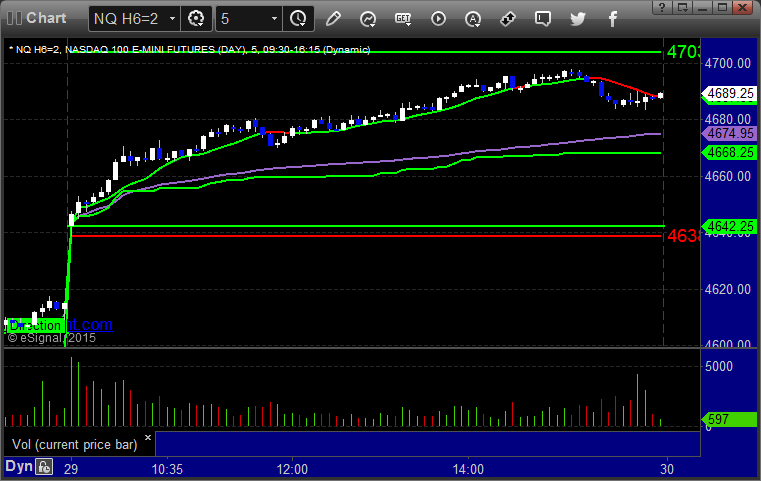Click the 4674.95 purple price marker

[x=730, y=133]
